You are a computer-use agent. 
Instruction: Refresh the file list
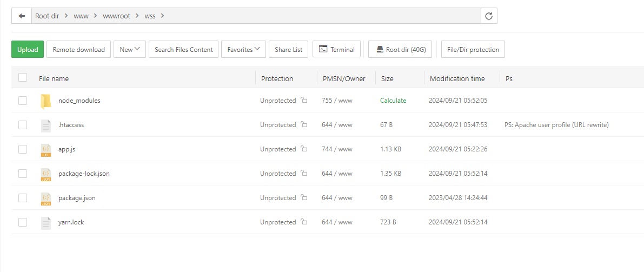tap(489, 16)
